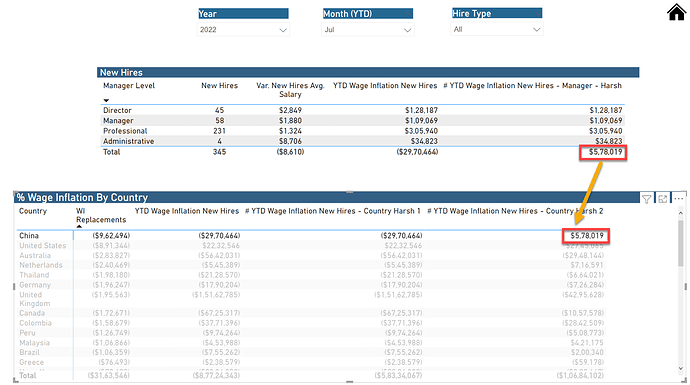690x385 pixels.
Task: Select the Professional row in New Hires
Action: pos(363,131)
